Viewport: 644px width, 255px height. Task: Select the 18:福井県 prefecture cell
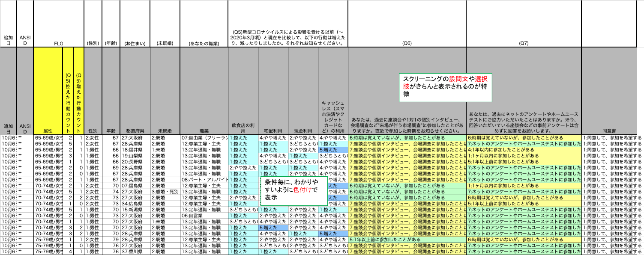[x=135, y=150]
